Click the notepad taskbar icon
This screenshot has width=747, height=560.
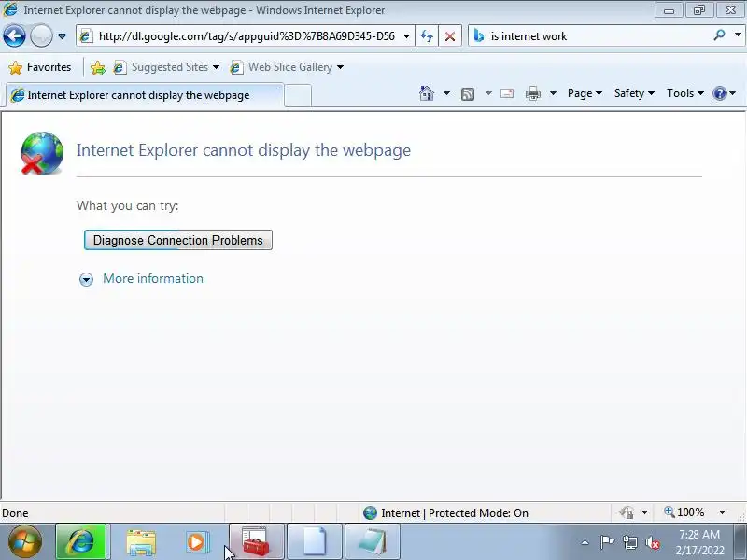tap(372, 542)
